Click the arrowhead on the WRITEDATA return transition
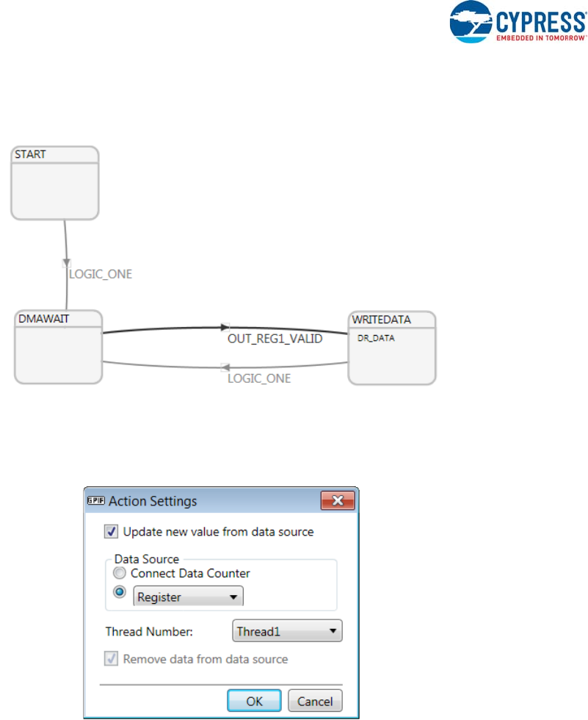Image resolution: width=588 pixels, height=720 pixels. pos(225,367)
